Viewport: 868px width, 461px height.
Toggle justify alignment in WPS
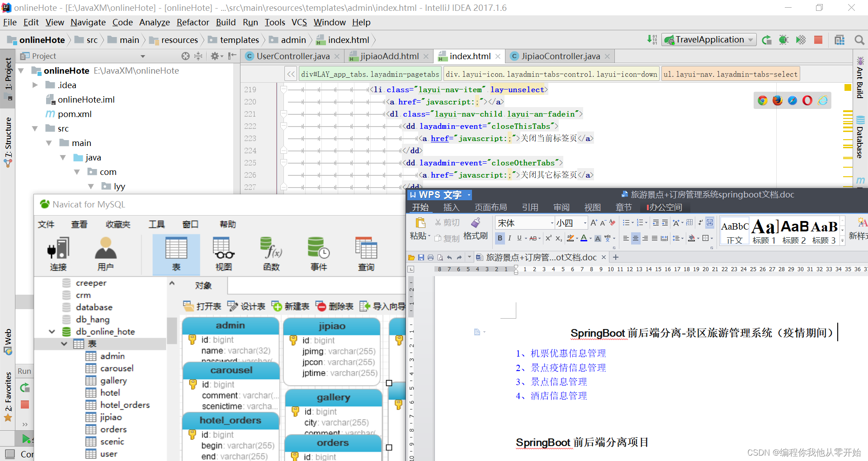coord(655,238)
